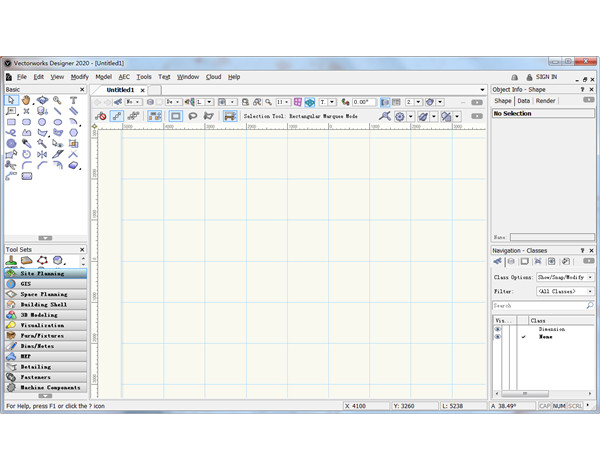The height and width of the screenshot is (466, 601).
Task: Select the Pan hand tool
Action: coord(26,100)
